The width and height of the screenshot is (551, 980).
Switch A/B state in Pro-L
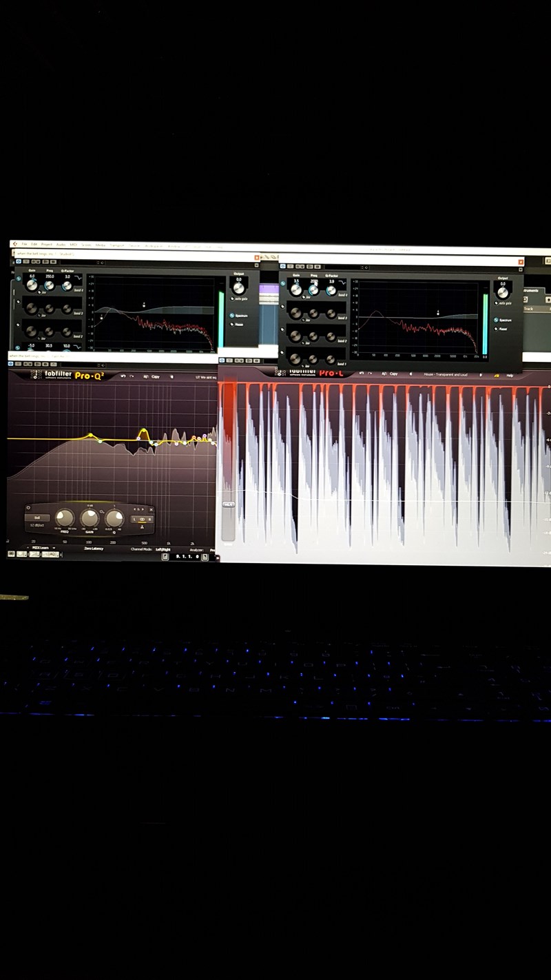click(x=384, y=374)
